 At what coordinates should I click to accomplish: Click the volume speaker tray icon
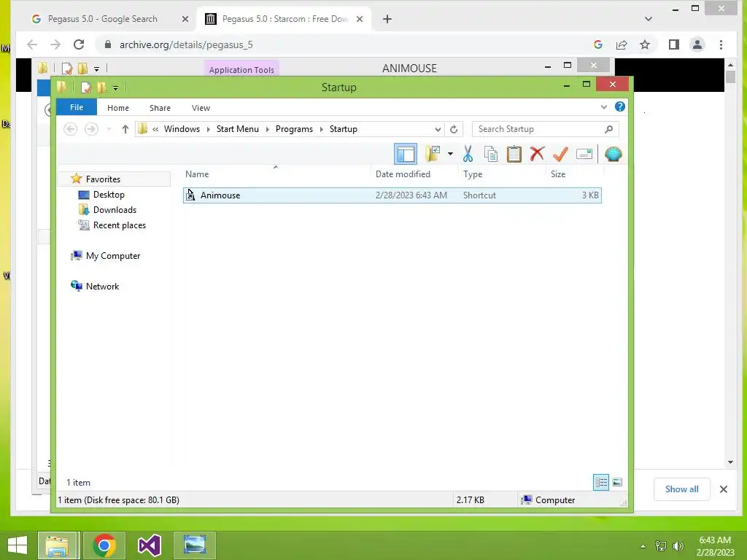[678, 545]
